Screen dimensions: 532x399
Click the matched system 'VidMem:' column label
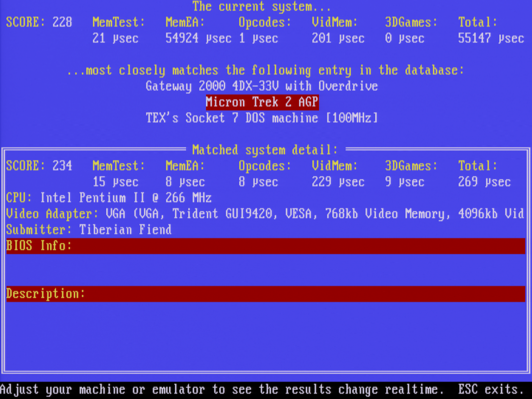click(335, 166)
